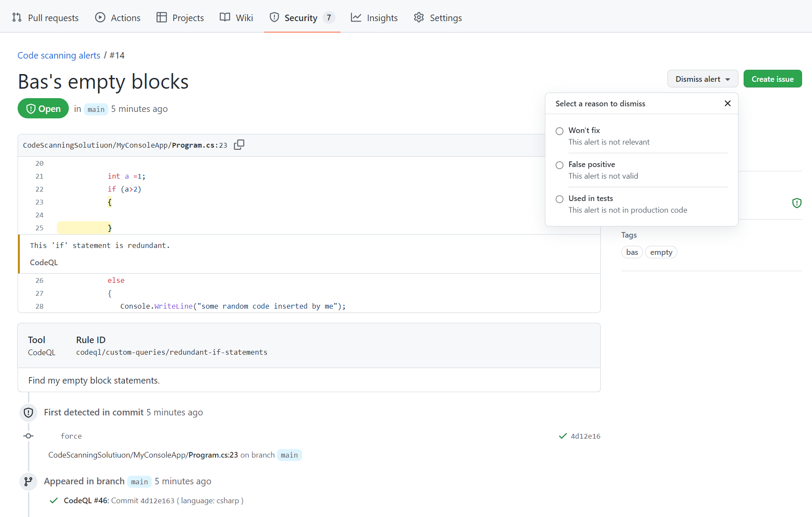812x517 pixels.
Task: Click branch icon beside Appeared in branch
Action: tap(28, 481)
